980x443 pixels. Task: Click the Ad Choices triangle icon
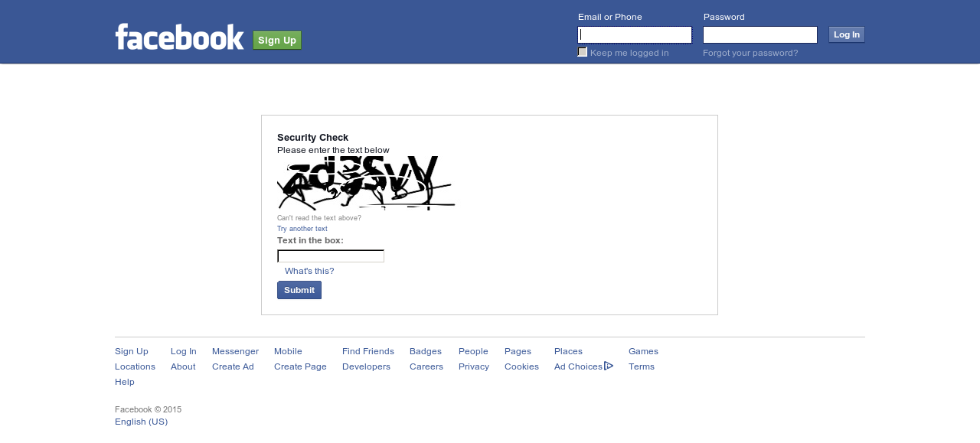(x=609, y=366)
